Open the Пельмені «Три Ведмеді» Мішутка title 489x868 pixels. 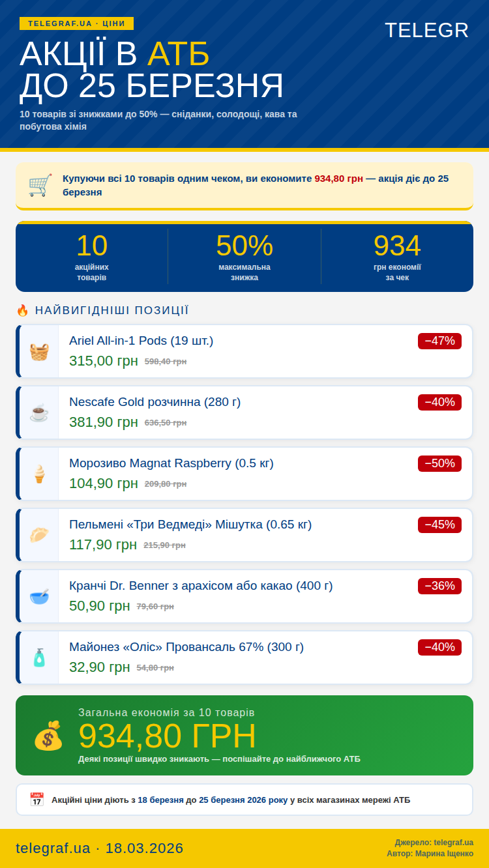(x=190, y=525)
